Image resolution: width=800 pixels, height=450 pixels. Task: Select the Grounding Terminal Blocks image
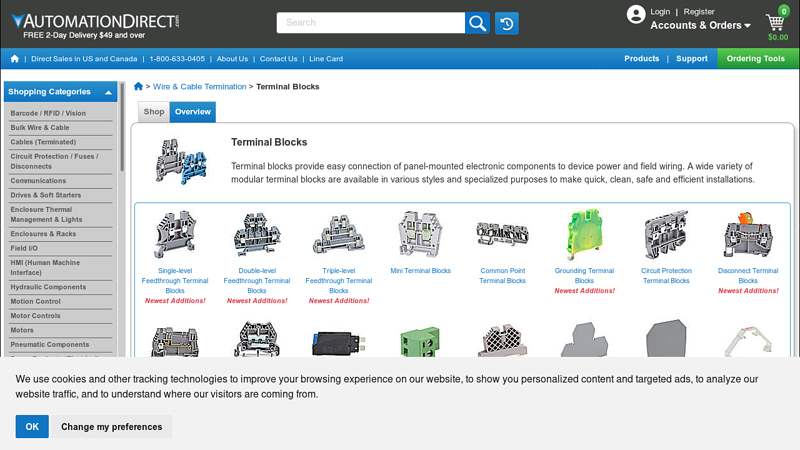[x=584, y=235]
